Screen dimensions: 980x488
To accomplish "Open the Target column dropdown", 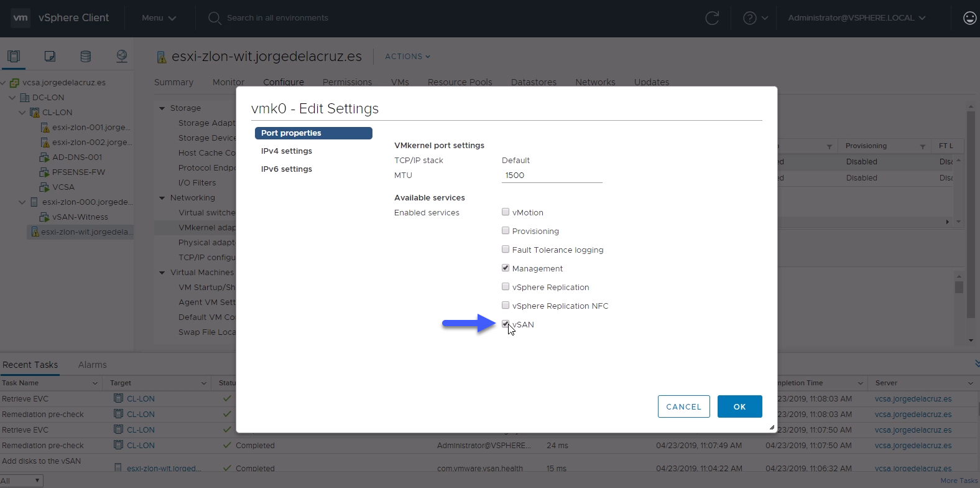I will 204,383.
